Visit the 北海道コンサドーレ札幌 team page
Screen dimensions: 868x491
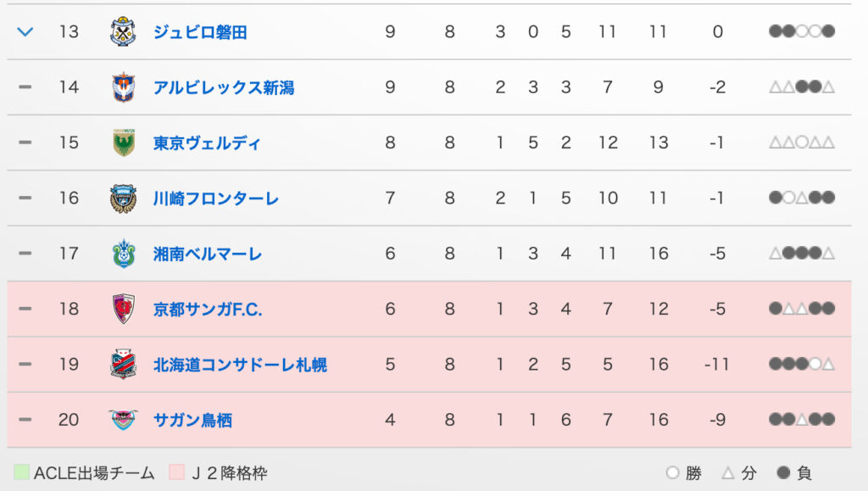(240, 365)
